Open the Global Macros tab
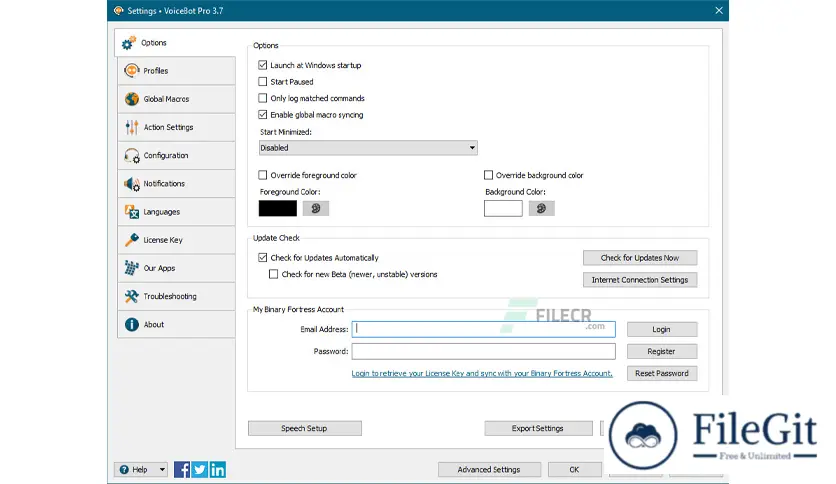This screenshot has height=484, width=836. pyautogui.click(x=176, y=99)
